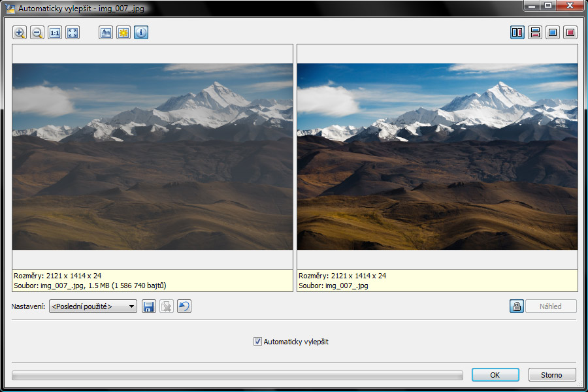Reset settings with the undo arrow icon
This screenshot has width=588, height=392.
(184, 306)
